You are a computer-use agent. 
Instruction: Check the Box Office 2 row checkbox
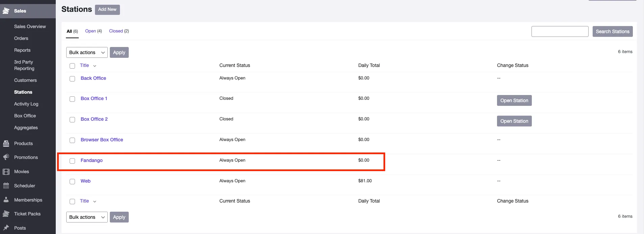pyautogui.click(x=72, y=120)
